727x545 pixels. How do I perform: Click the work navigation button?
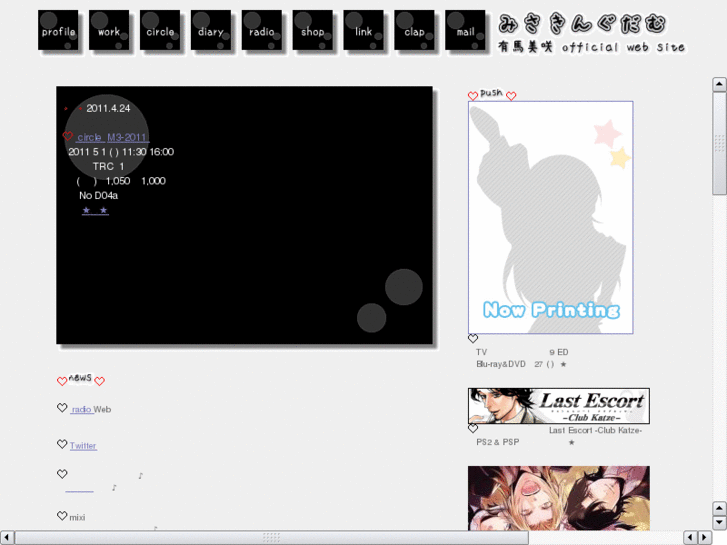(109, 31)
